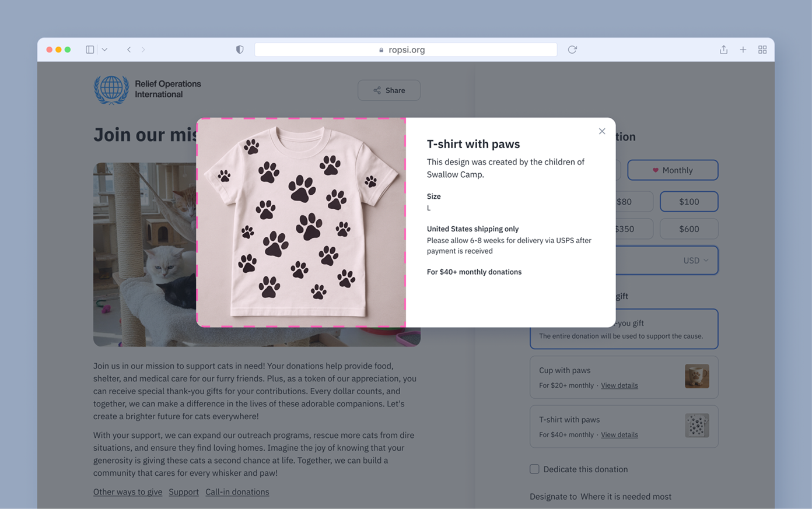Open Where it is needed most designation
Image resolution: width=812 pixels, height=509 pixels.
[x=626, y=497]
